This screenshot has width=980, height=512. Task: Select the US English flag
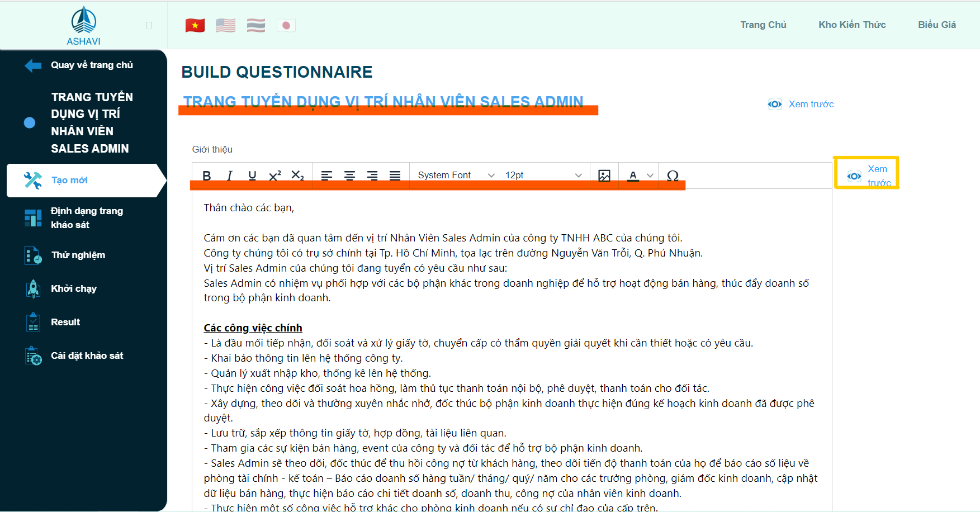(226, 25)
